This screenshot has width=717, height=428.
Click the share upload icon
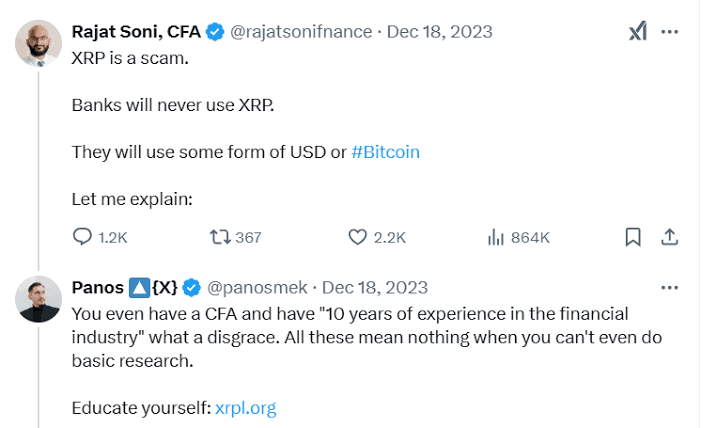pos(671,237)
